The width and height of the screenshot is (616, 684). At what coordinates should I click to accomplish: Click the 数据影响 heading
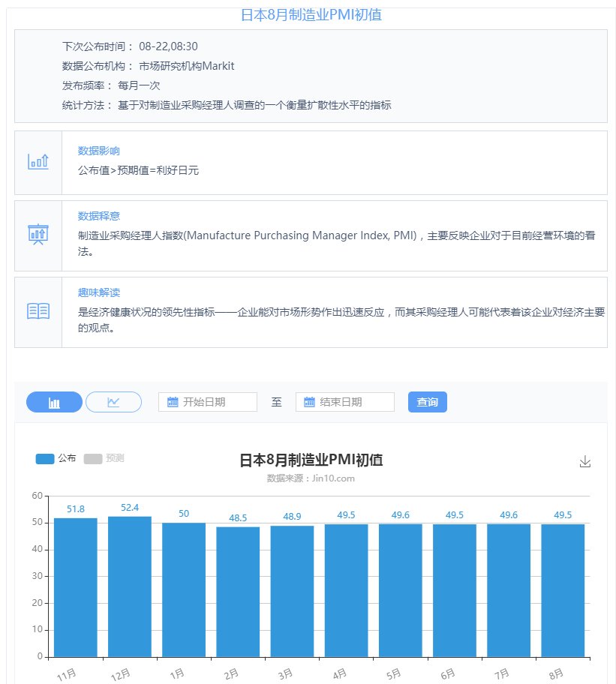click(x=98, y=151)
